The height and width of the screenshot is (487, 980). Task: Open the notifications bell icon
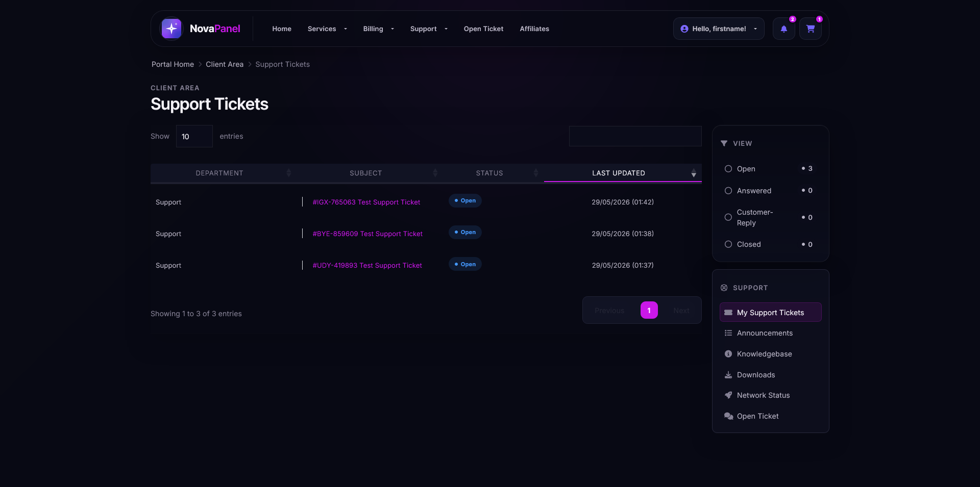[x=783, y=29]
